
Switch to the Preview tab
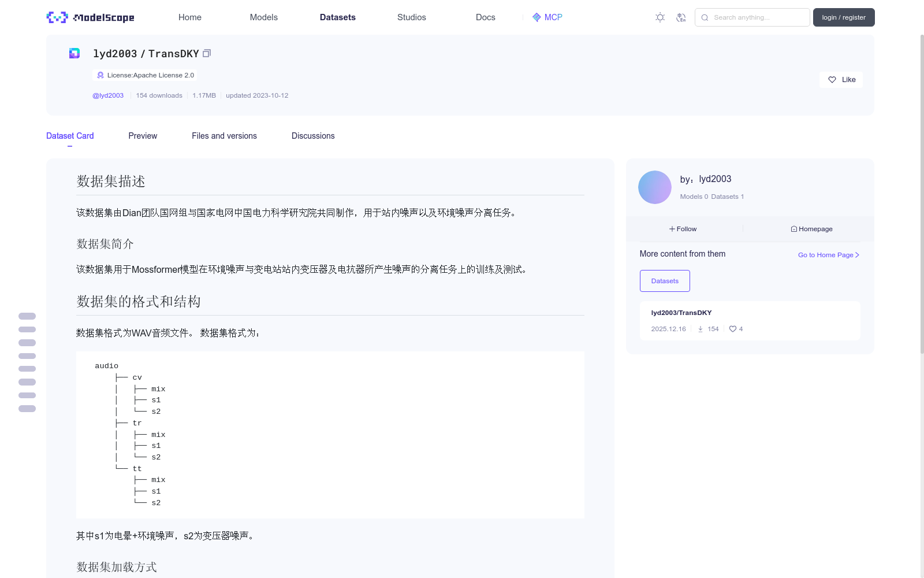coord(143,136)
